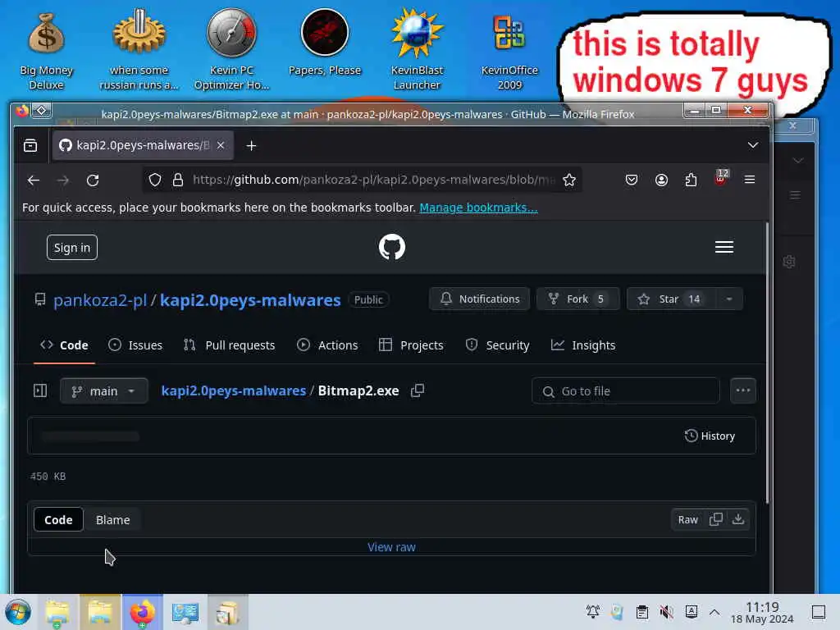This screenshot has width=840, height=630.
Task: Navigate to kapi2.0peys-malwares breadcrumb link
Action: click(234, 390)
